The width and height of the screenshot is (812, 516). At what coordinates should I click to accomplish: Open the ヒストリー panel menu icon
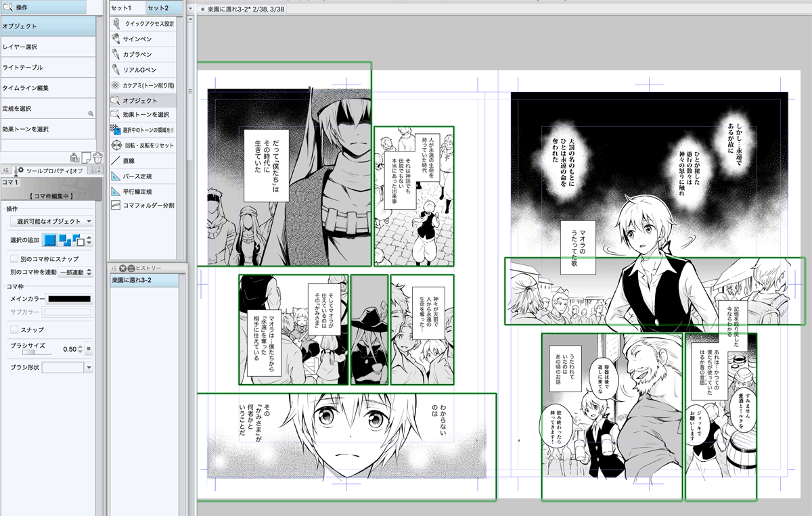(113, 268)
